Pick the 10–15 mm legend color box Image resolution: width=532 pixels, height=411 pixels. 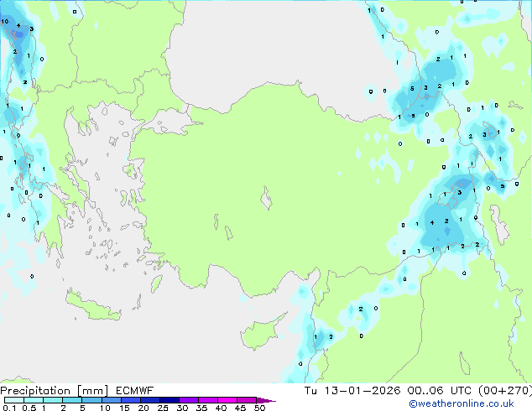(111, 400)
